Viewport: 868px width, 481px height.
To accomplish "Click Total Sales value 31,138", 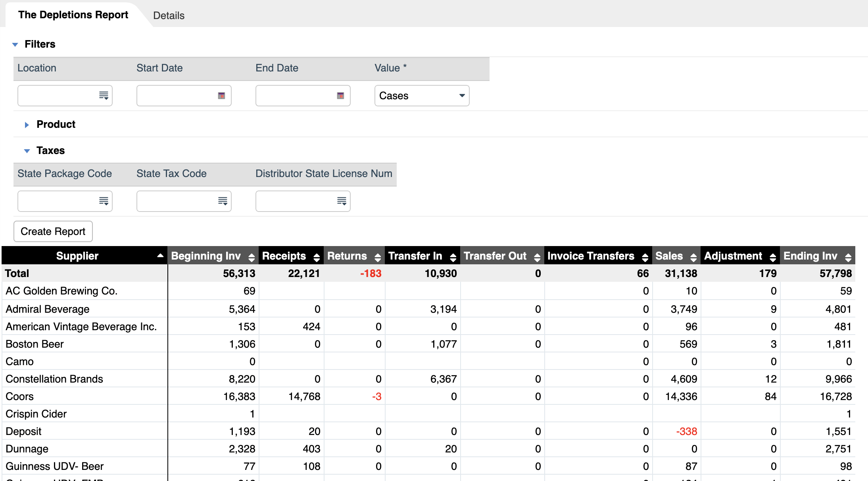I will (681, 273).
